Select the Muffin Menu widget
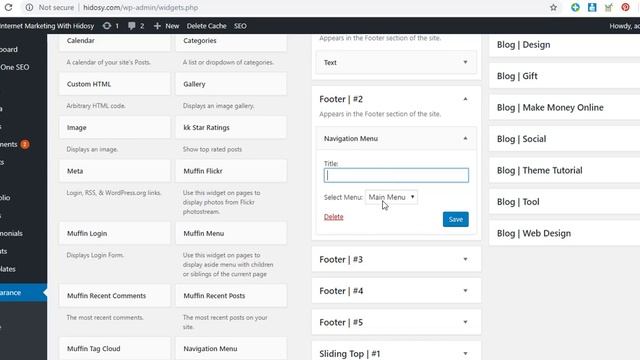640x360 pixels. tap(231, 233)
